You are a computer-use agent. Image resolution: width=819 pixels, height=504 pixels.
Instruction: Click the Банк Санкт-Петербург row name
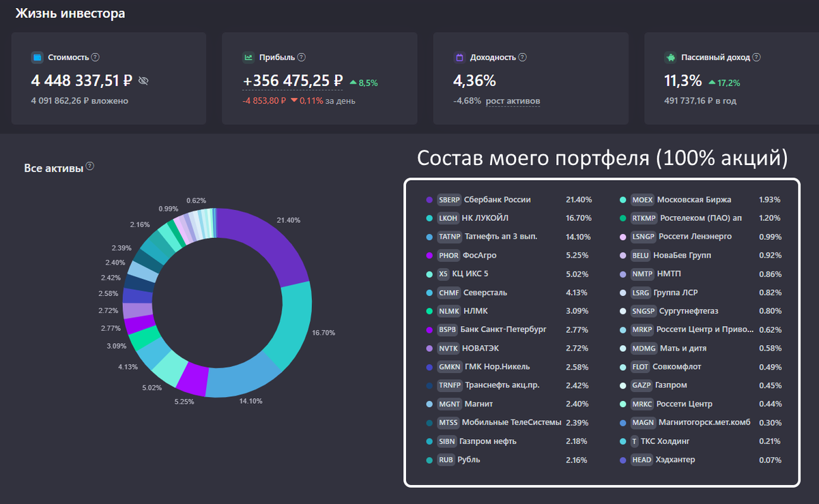tap(503, 329)
